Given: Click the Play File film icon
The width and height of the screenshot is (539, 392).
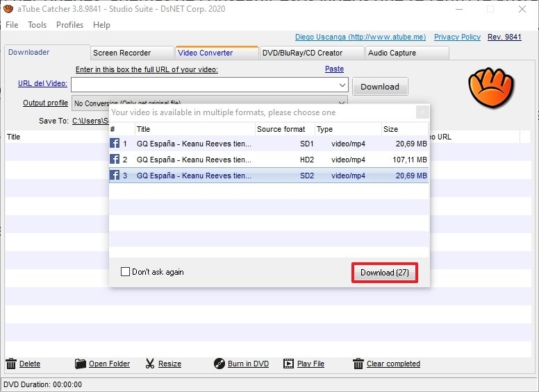Looking at the screenshot, I should point(288,364).
